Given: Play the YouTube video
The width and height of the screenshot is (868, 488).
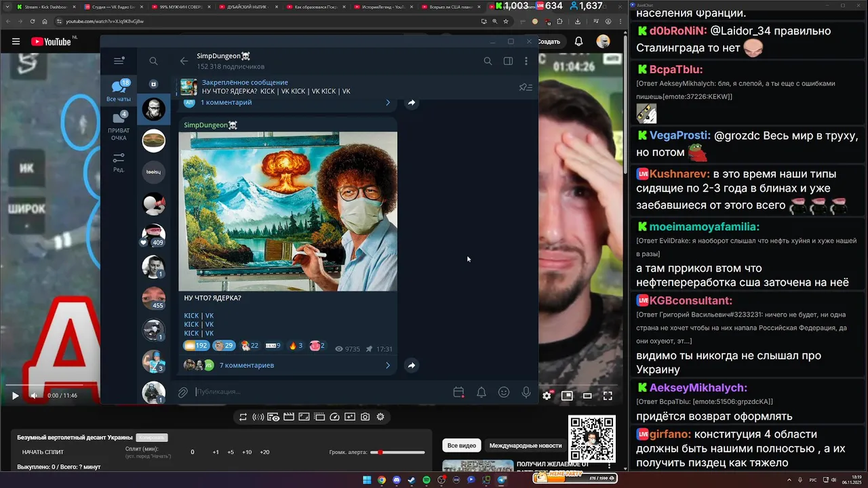Looking at the screenshot, I should [x=15, y=396].
